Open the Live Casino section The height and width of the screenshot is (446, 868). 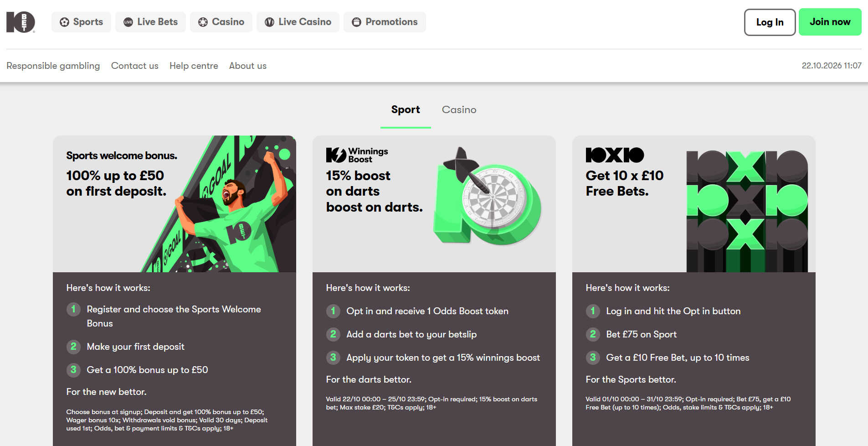coord(298,22)
